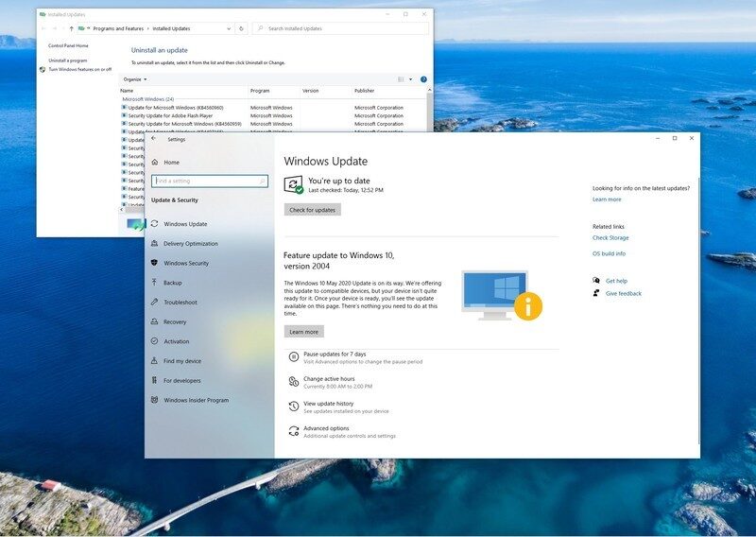
Task: Select Windows Update in sidebar
Action: pyautogui.click(x=185, y=224)
